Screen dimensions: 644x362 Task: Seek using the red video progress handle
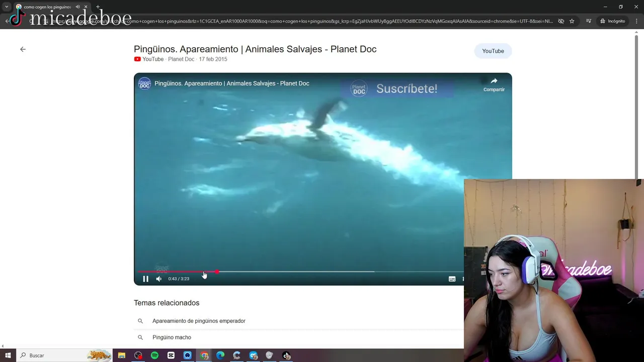217,271
